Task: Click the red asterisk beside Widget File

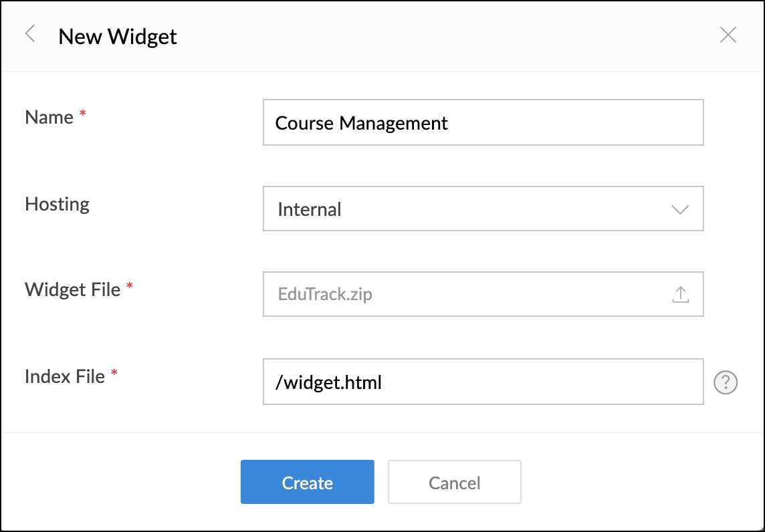Action: coord(130,287)
